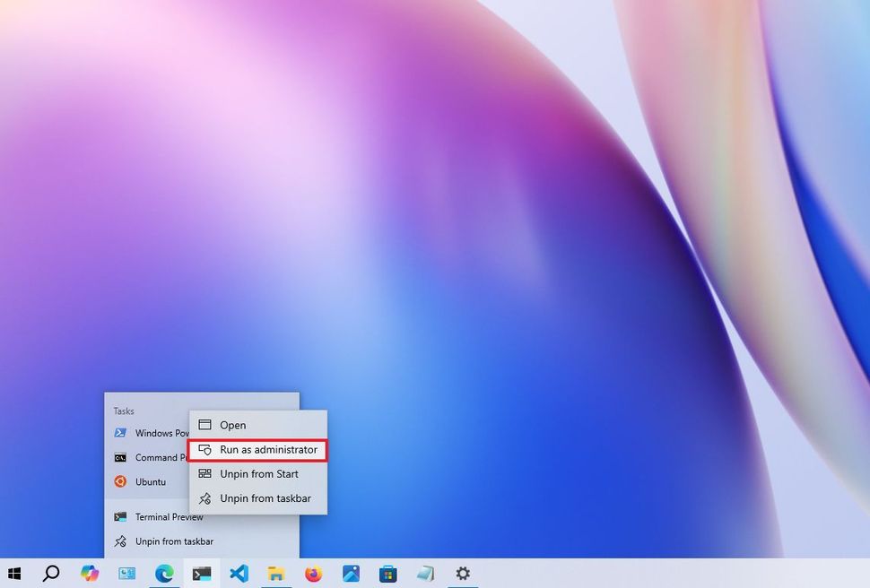Image resolution: width=870 pixels, height=588 pixels.
Task: Click Unpin from Start
Action: 257,474
